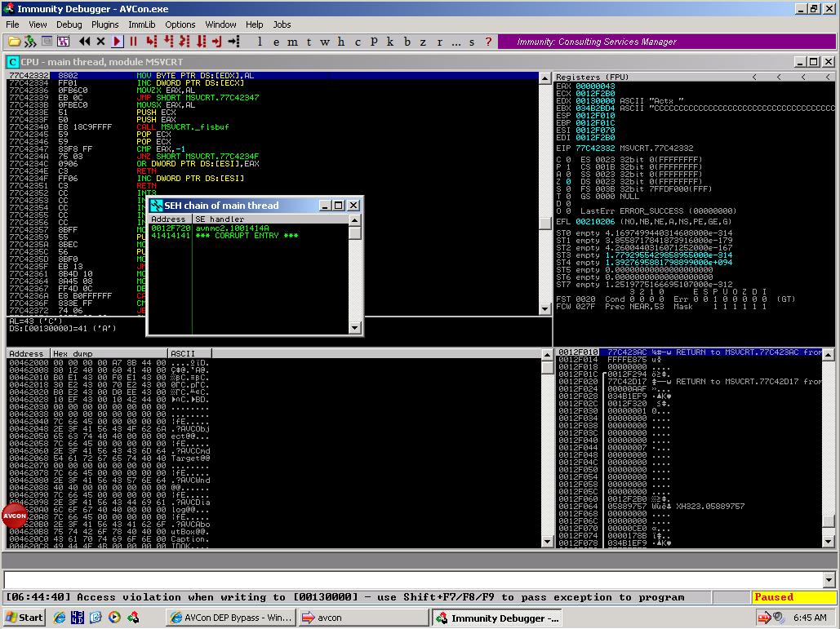Click the Execute till return icon

pos(216,42)
